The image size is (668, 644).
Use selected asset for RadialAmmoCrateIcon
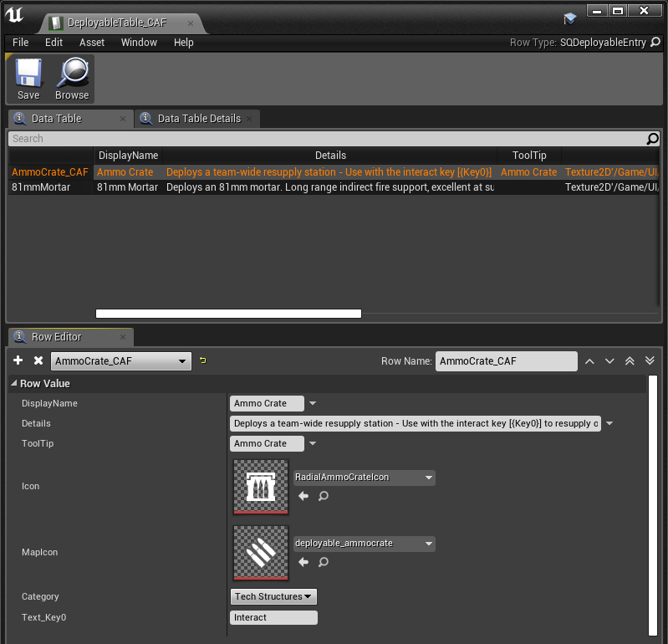(x=303, y=496)
